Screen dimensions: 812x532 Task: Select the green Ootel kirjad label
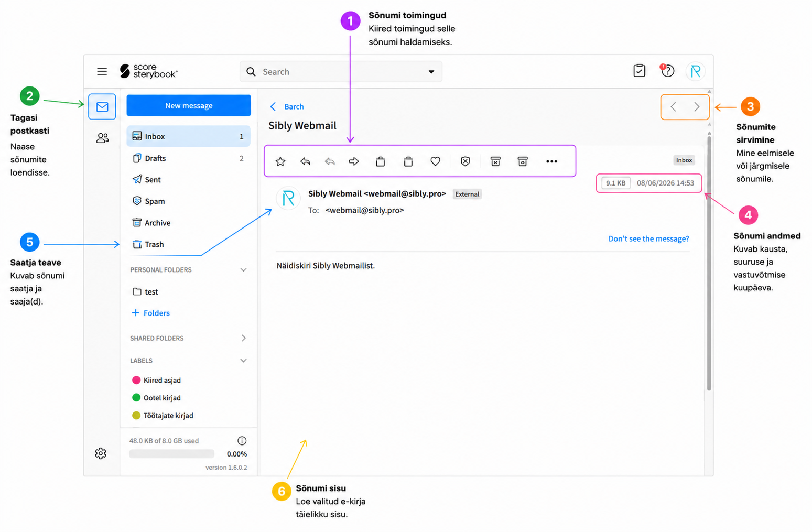[x=156, y=398]
